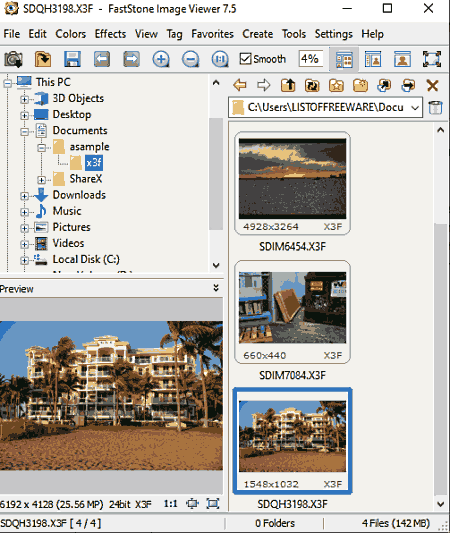
Task: Open the Effects menu
Action: pyautogui.click(x=110, y=34)
